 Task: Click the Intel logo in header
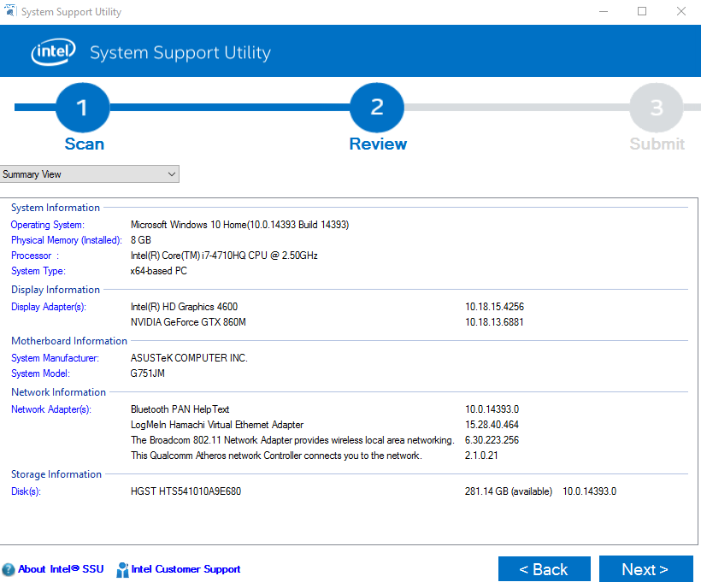coord(53,52)
